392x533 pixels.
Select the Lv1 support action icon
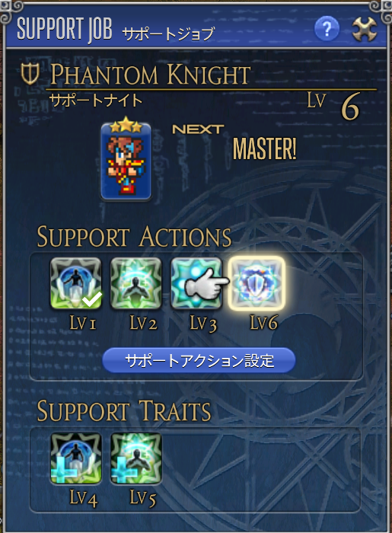76,283
